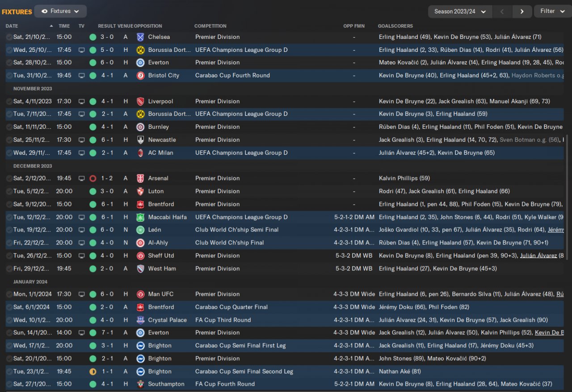
Task: Click the Burnley club badge
Action: click(x=140, y=127)
